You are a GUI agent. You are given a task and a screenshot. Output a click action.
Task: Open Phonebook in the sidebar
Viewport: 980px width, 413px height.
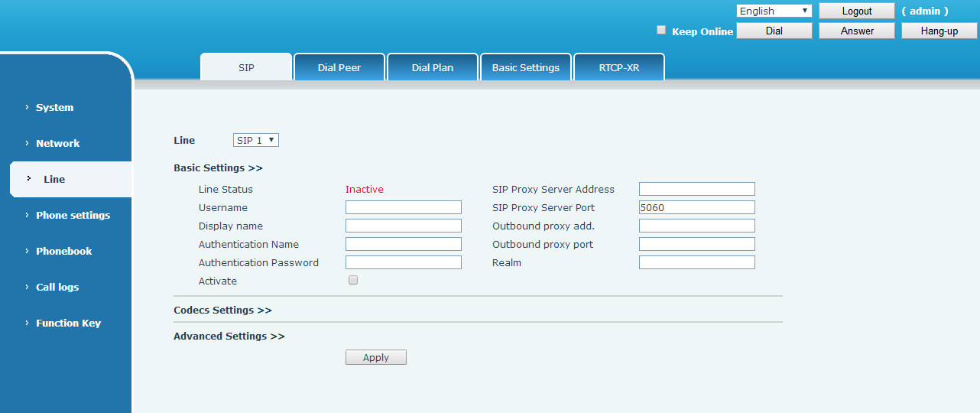(x=63, y=252)
